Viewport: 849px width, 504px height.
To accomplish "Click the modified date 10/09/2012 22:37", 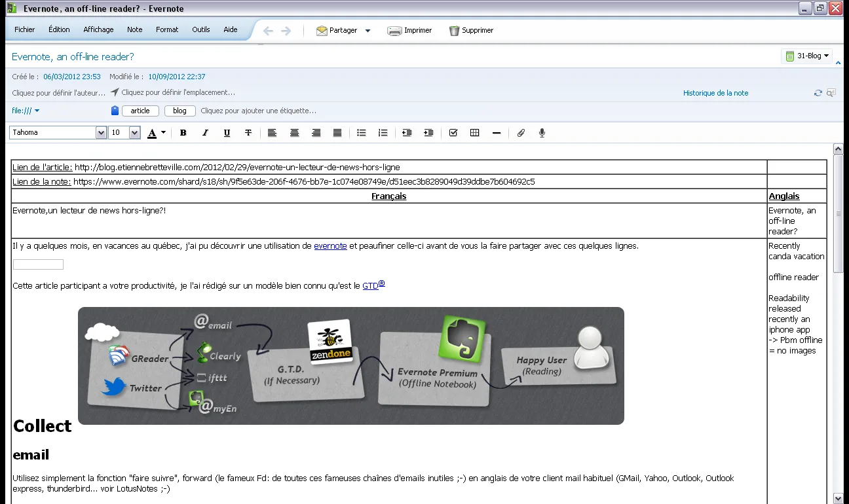I will [x=177, y=77].
